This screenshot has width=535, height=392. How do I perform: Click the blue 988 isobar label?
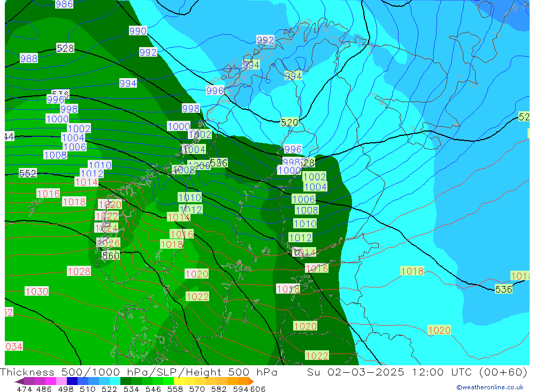(x=29, y=58)
